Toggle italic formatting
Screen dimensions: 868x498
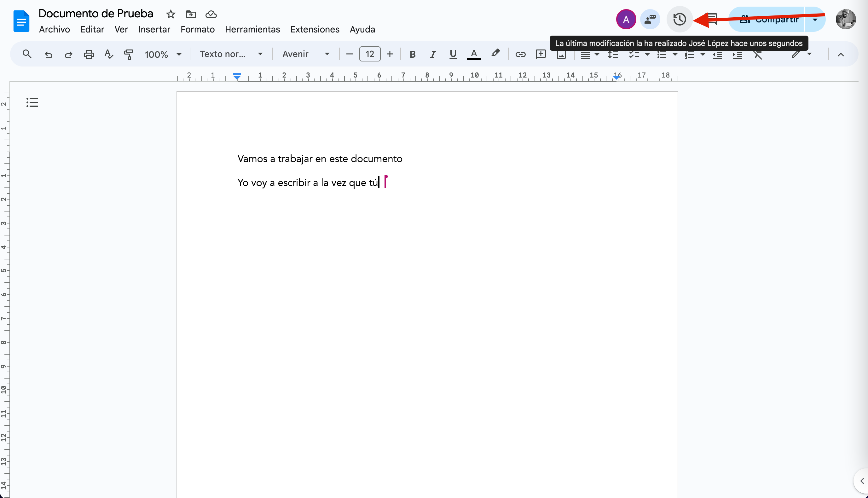tap(433, 54)
